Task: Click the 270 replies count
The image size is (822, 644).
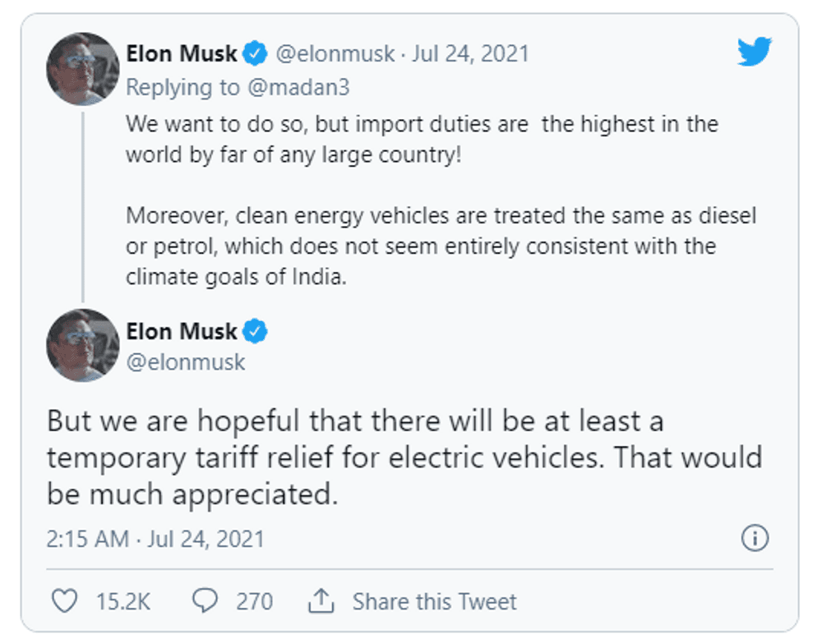Action: pyautogui.click(x=254, y=601)
